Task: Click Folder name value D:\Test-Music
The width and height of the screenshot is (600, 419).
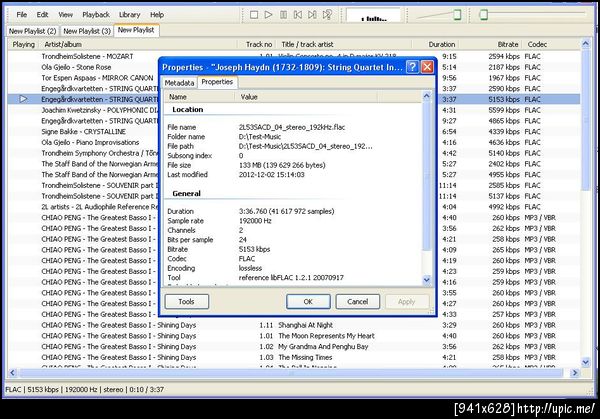Action: pyautogui.click(x=260, y=137)
